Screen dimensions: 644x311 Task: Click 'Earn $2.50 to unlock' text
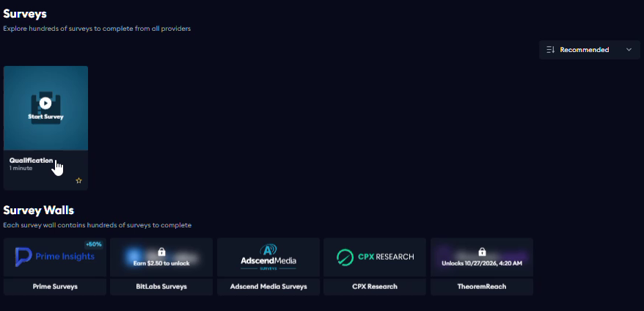161,263
